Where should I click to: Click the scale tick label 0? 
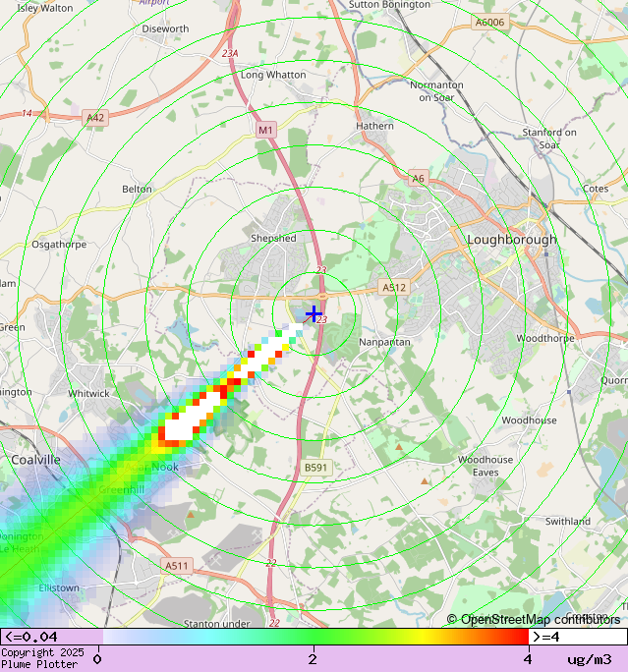[x=97, y=659]
